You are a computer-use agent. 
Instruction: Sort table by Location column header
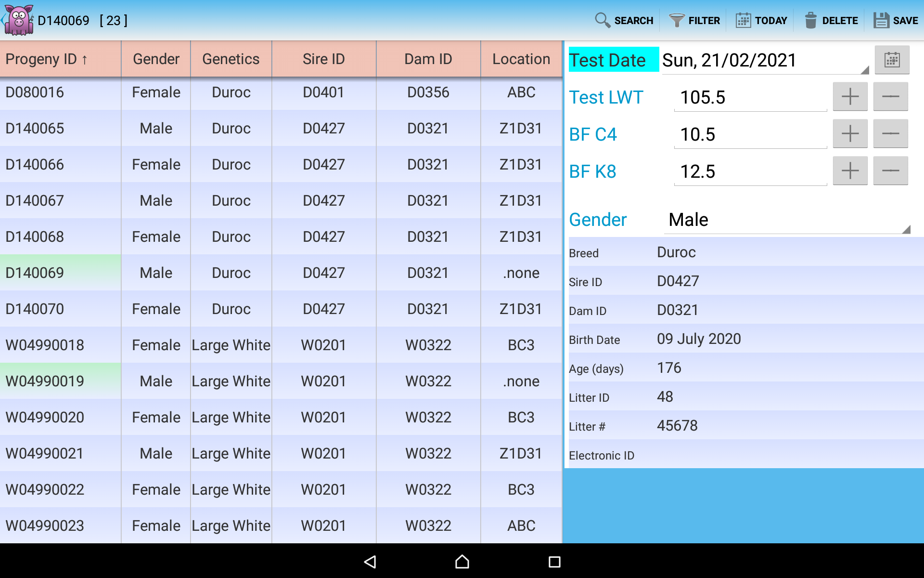pos(521,59)
